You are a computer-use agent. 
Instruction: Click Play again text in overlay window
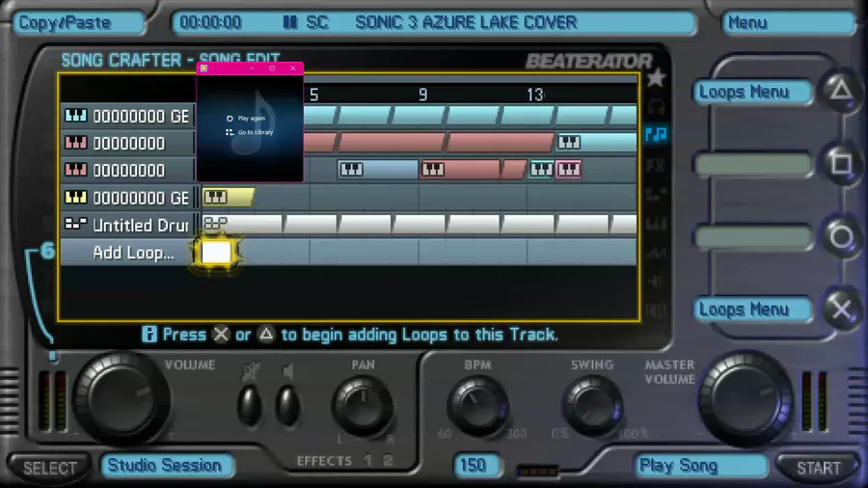coord(252,119)
